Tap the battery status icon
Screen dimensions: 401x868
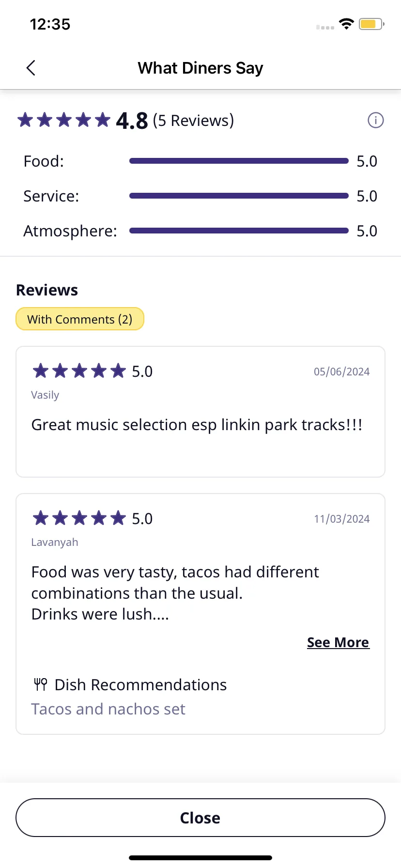371,24
